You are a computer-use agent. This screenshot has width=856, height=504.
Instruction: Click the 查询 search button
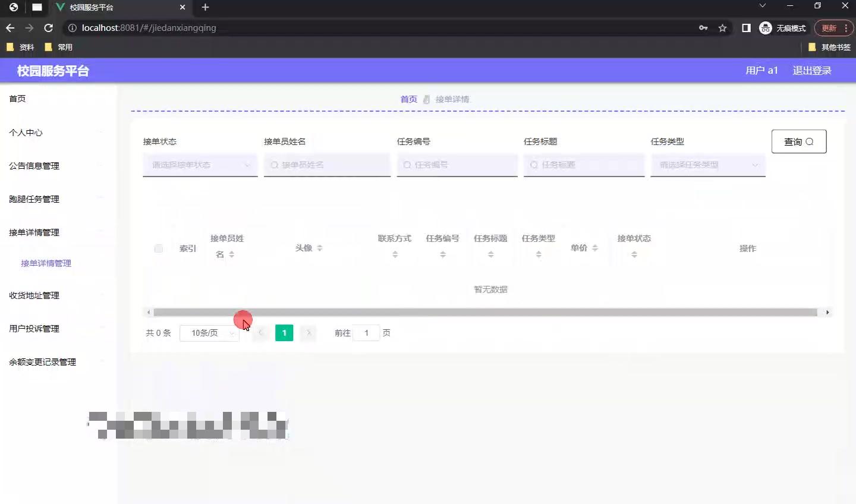799,141
